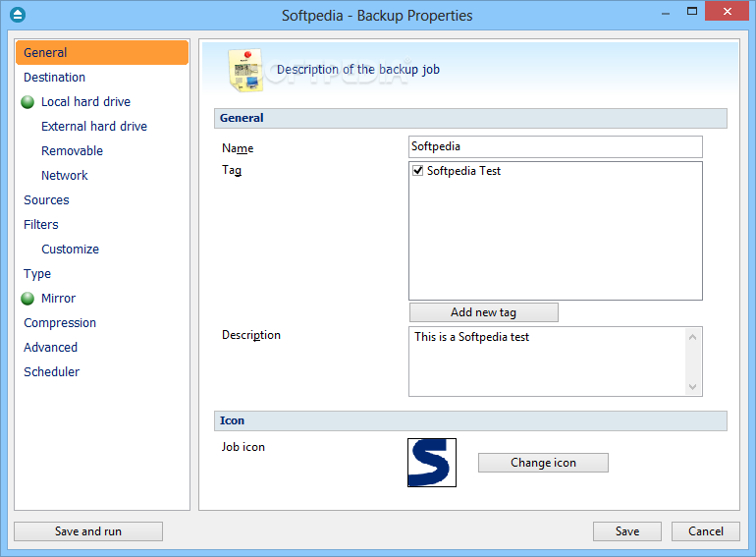
Task: Open the Sources section
Action: click(x=46, y=200)
